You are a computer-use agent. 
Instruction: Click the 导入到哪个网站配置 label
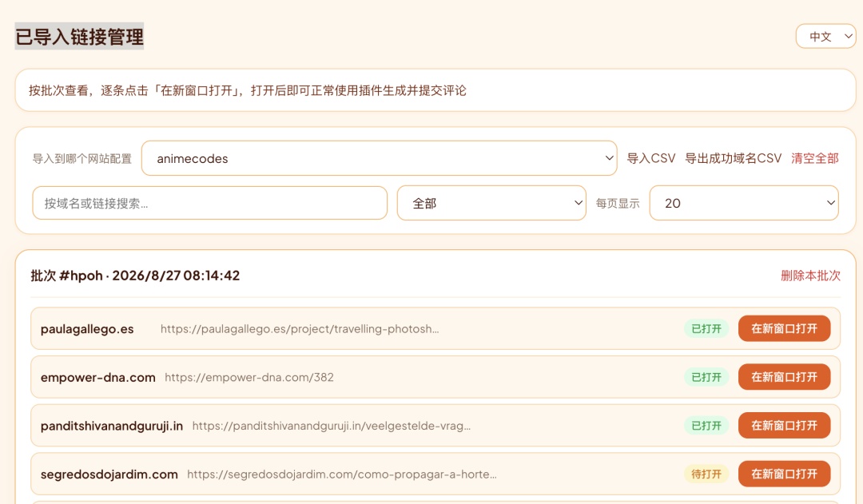[82, 159]
